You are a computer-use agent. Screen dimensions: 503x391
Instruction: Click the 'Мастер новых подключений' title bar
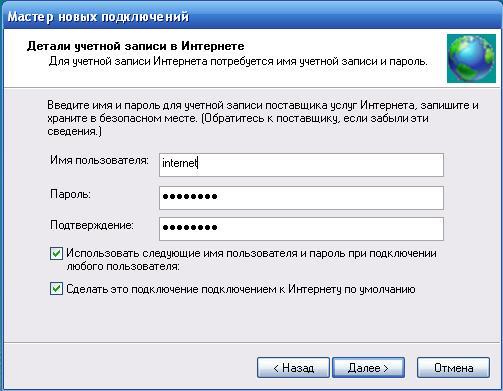pos(251,16)
